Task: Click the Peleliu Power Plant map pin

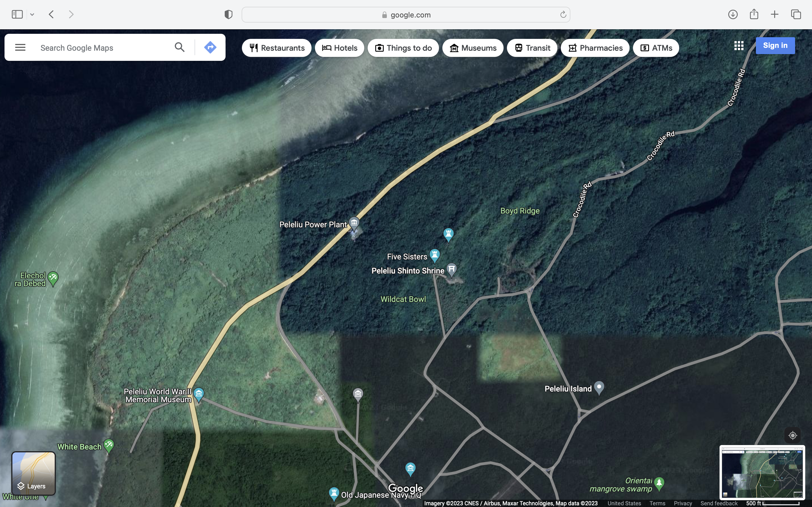Action: click(354, 223)
